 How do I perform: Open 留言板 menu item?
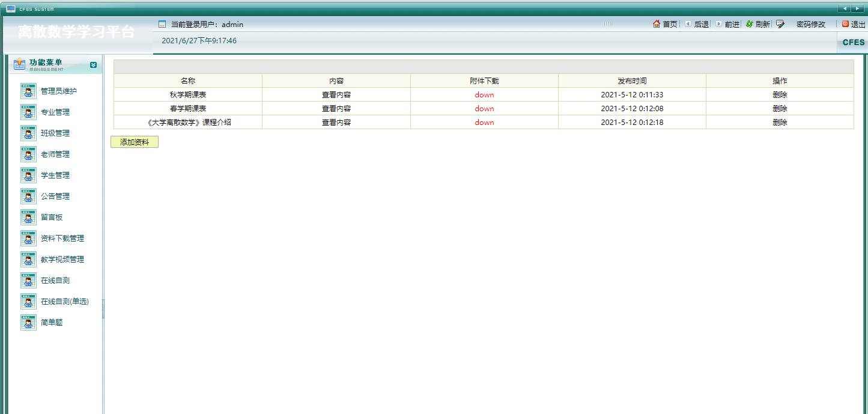click(x=52, y=218)
